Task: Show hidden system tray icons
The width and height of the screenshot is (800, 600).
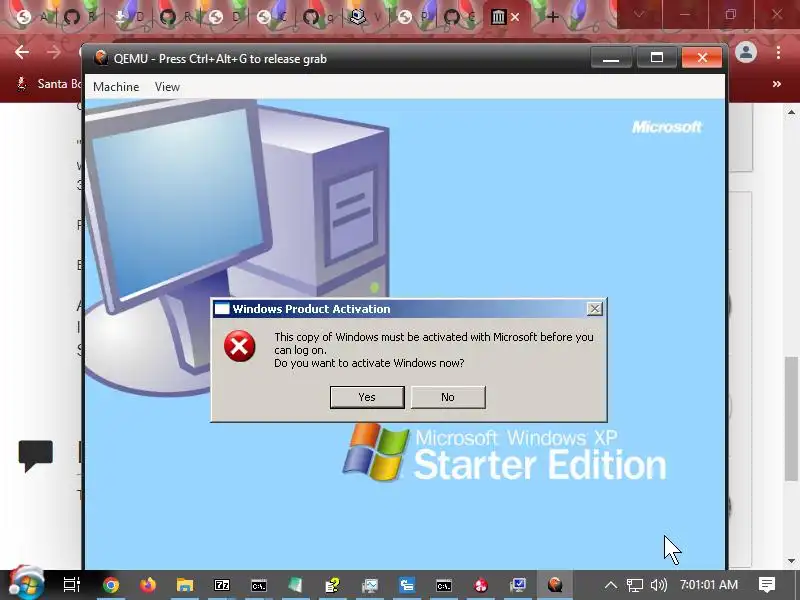Action: pyautogui.click(x=611, y=585)
